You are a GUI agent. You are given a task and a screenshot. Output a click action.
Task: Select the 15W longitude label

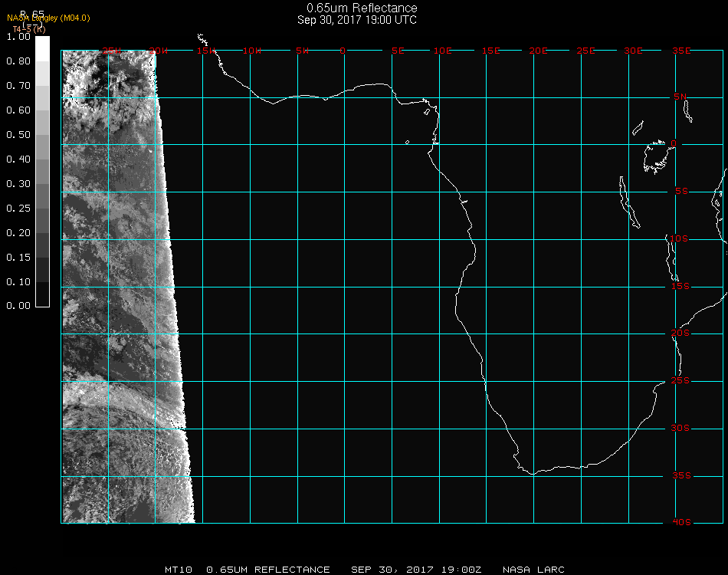click(205, 51)
